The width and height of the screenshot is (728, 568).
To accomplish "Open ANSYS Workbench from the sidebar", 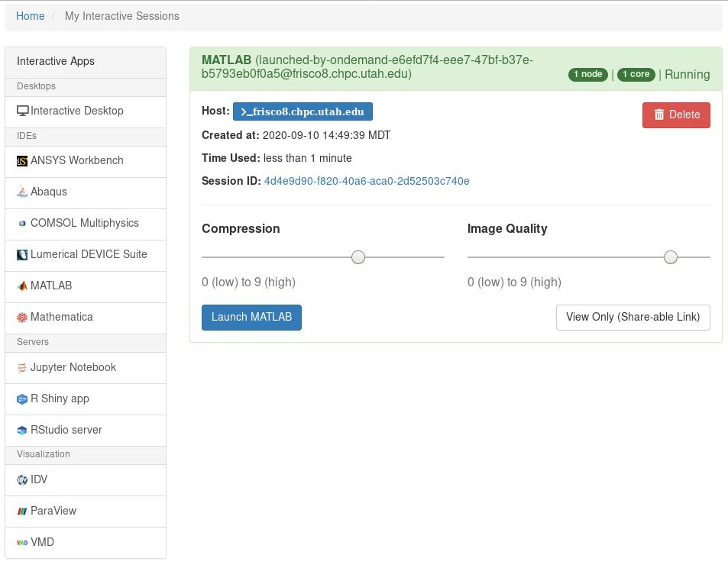I will pos(86,162).
